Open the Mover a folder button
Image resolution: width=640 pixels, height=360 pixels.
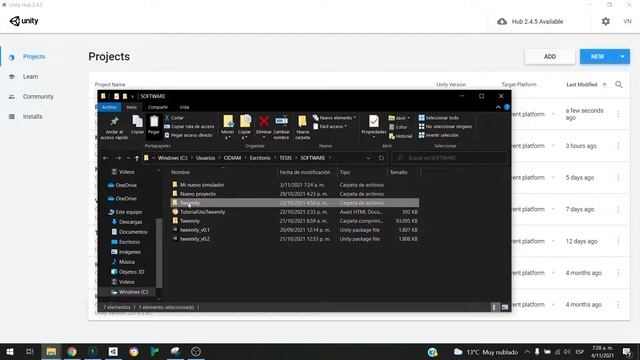[x=228, y=127]
